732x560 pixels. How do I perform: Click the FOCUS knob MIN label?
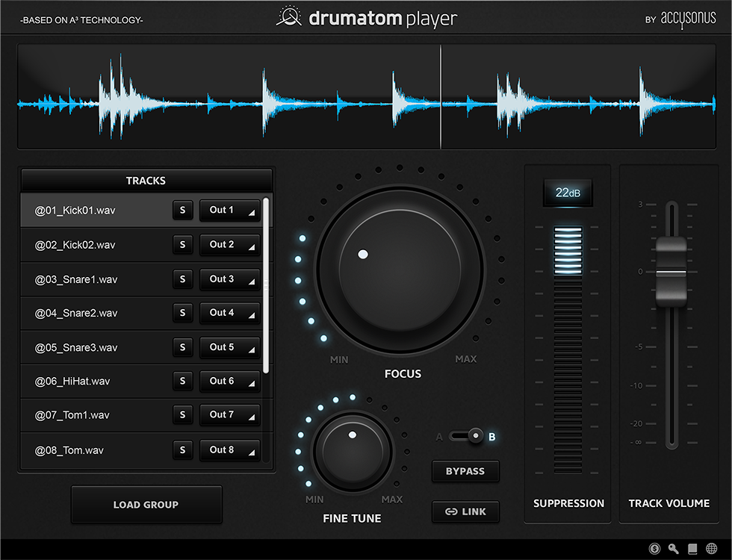pyautogui.click(x=339, y=360)
